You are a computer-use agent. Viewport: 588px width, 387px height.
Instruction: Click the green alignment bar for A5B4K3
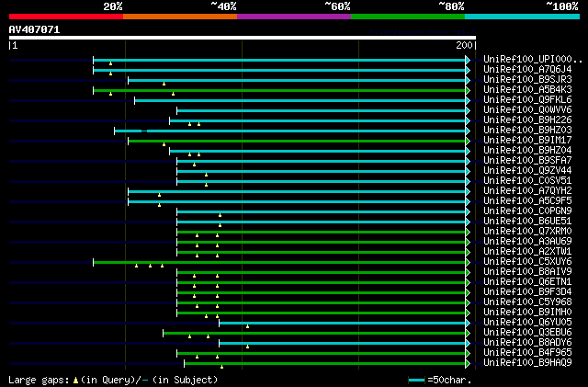(279, 90)
